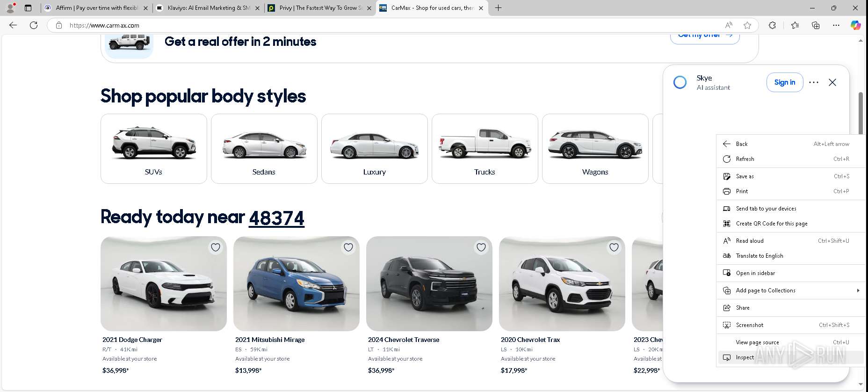Viewport: 868px width, 392px height.
Task: Choose Back in context menu
Action: (790, 144)
